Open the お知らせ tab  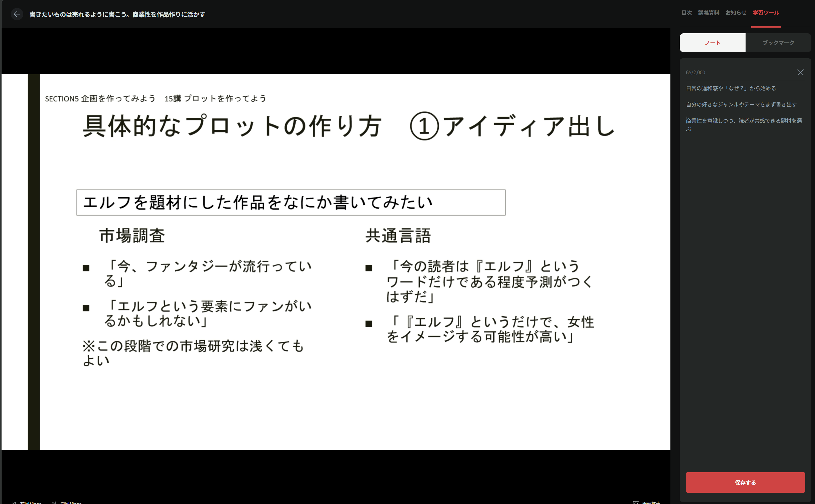point(735,13)
